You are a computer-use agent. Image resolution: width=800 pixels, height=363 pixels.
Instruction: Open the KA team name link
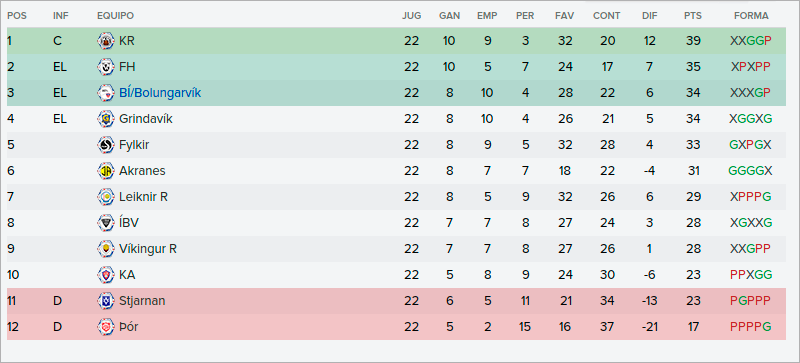coord(127,275)
